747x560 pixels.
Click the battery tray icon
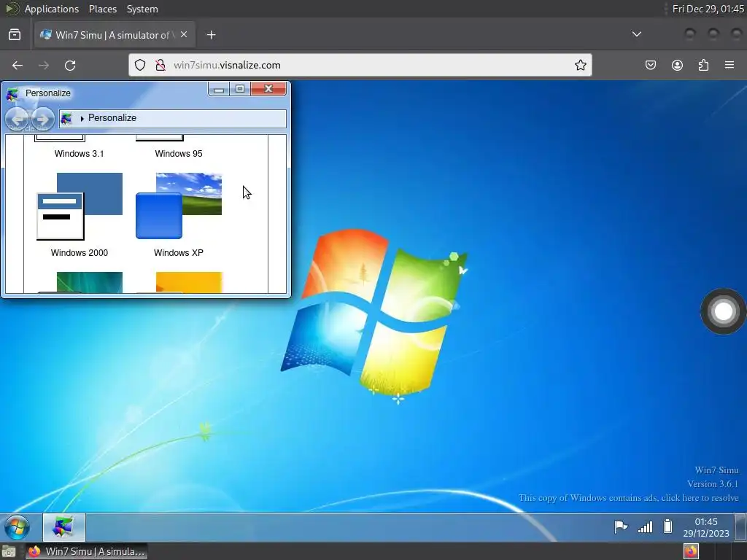click(x=668, y=526)
